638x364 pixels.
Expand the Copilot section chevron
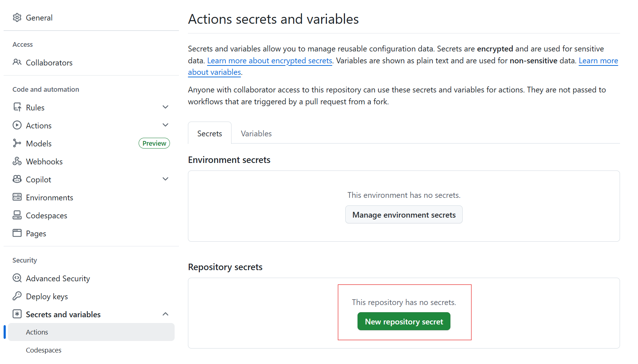[165, 179]
